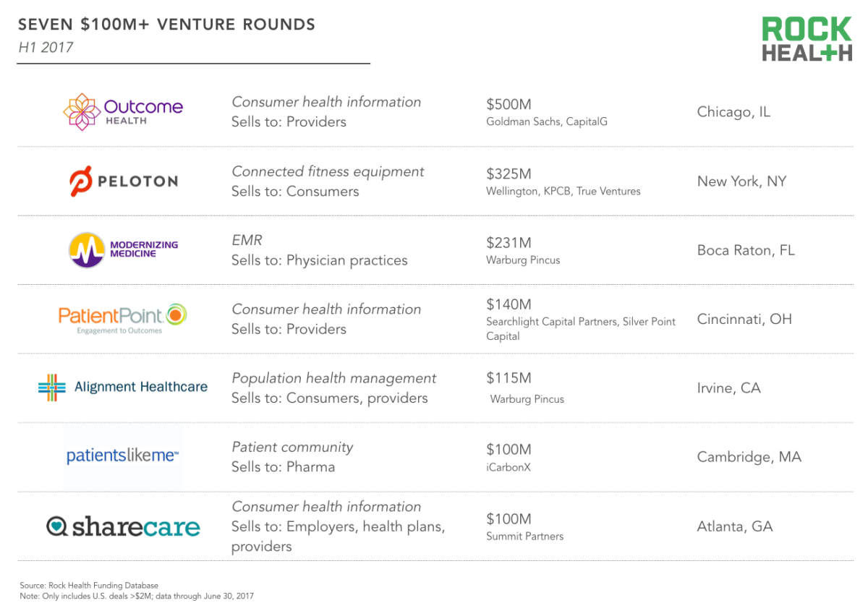Image resolution: width=868 pixels, height=616 pixels.
Task: Click the Rock Health Funding Database source note
Action: click(89, 586)
